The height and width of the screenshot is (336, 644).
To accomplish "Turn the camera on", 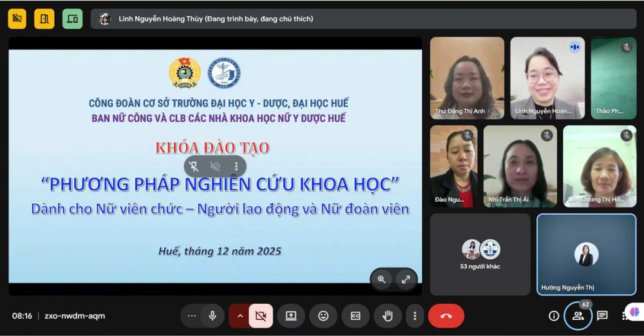I will (261, 316).
